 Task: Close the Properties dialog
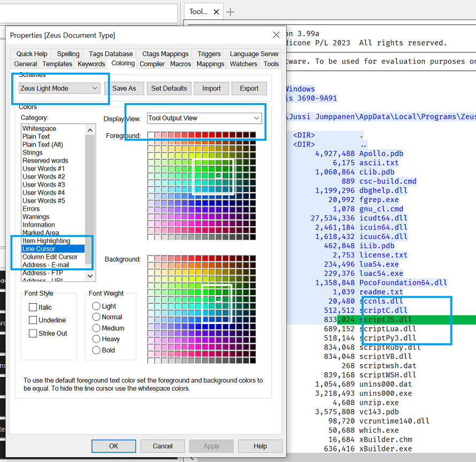pyautogui.click(x=276, y=35)
